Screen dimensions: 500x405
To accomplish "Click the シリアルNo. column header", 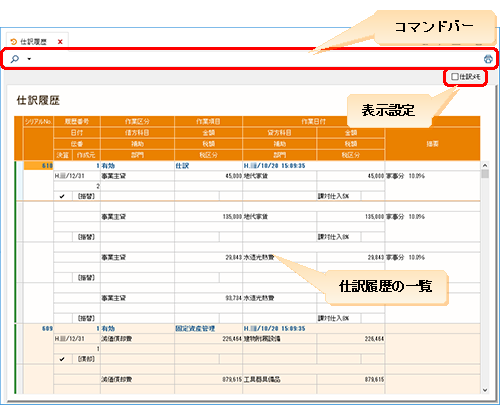I will 38,122.
